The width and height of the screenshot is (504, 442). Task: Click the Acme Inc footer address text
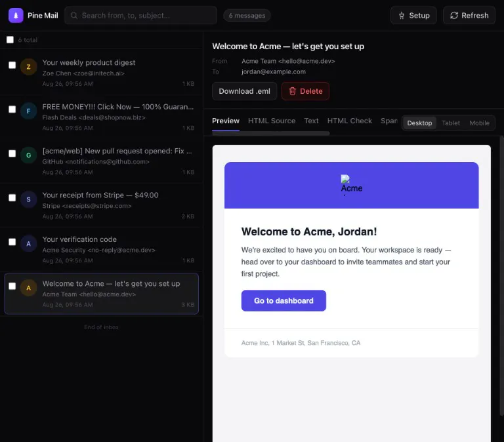coord(301,343)
